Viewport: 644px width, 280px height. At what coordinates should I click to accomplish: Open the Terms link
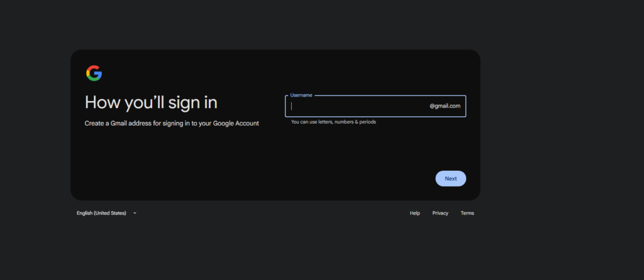[x=467, y=213]
